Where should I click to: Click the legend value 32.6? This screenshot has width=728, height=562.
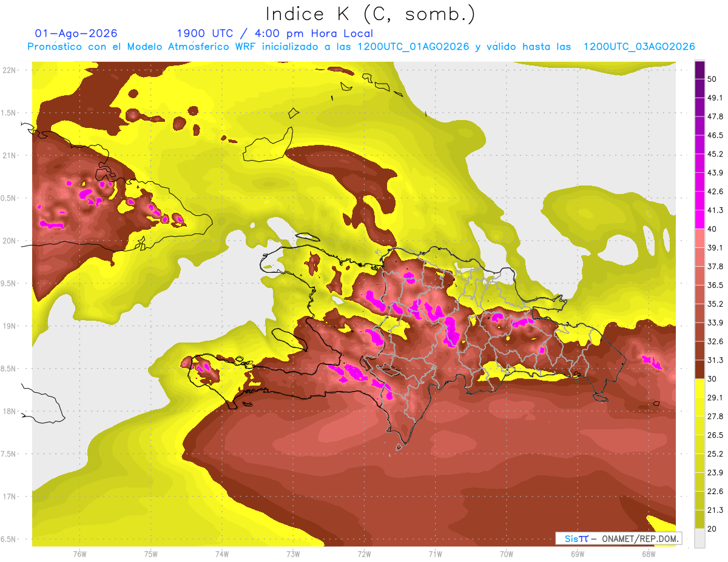click(x=715, y=341)
